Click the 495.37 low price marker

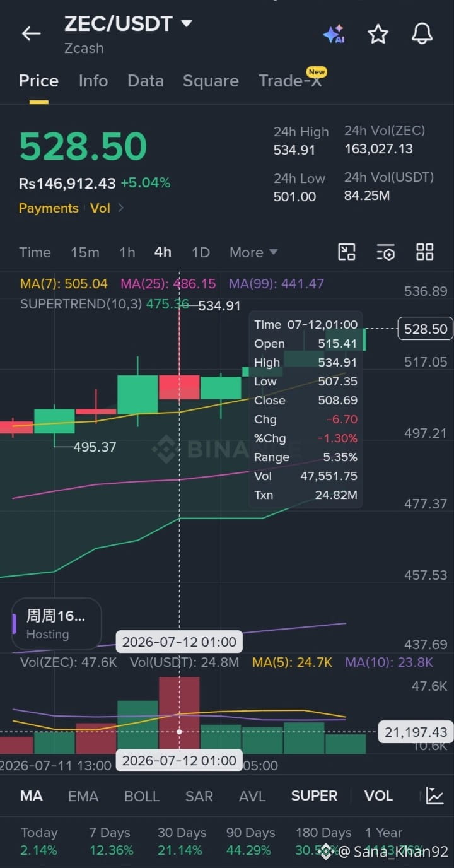(95, 447)
